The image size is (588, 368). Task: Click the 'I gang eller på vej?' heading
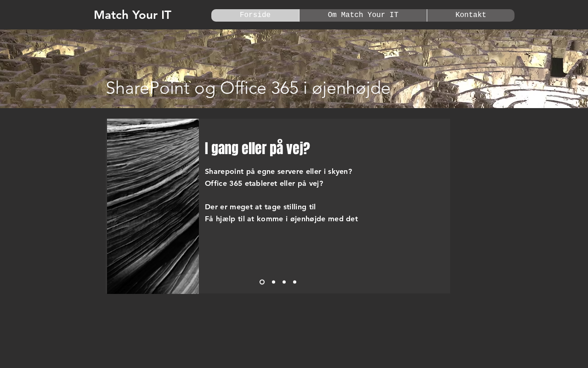tap(257, 149)
